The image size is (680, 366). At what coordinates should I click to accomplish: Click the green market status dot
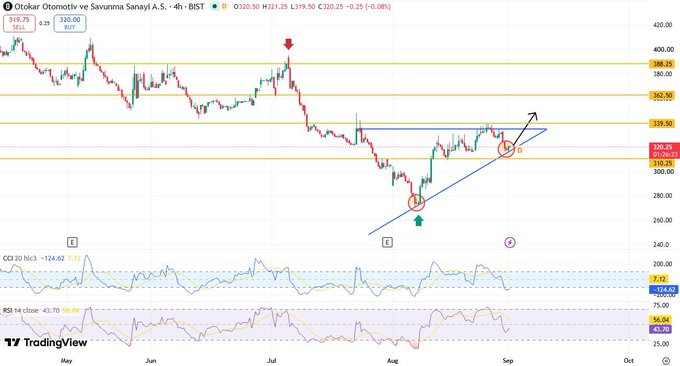[215, 7]
